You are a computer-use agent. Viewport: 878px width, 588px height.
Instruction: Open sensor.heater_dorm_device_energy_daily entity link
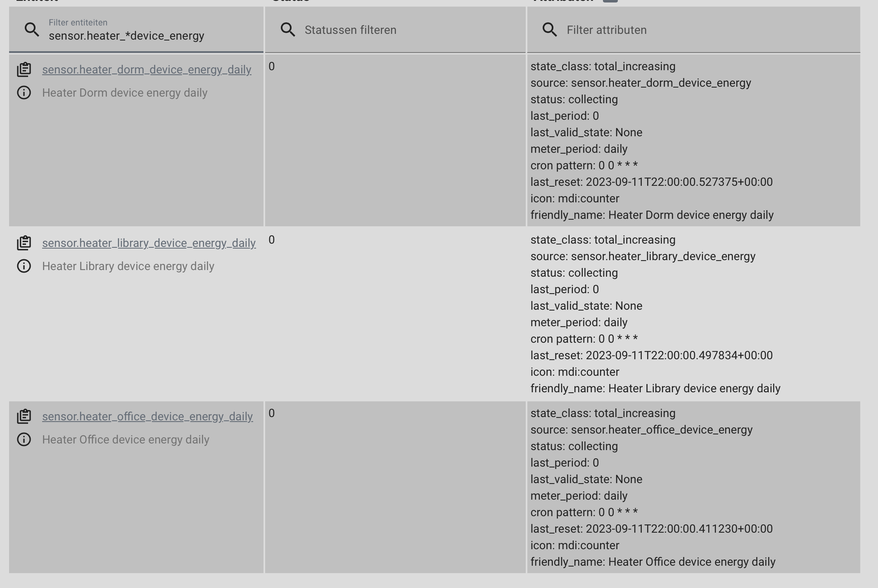147,70
